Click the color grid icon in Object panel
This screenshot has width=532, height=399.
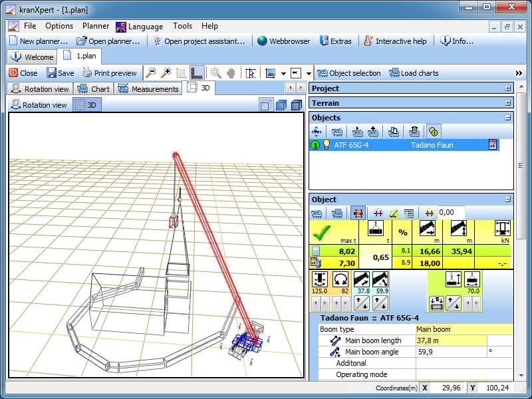coord(409,213)
